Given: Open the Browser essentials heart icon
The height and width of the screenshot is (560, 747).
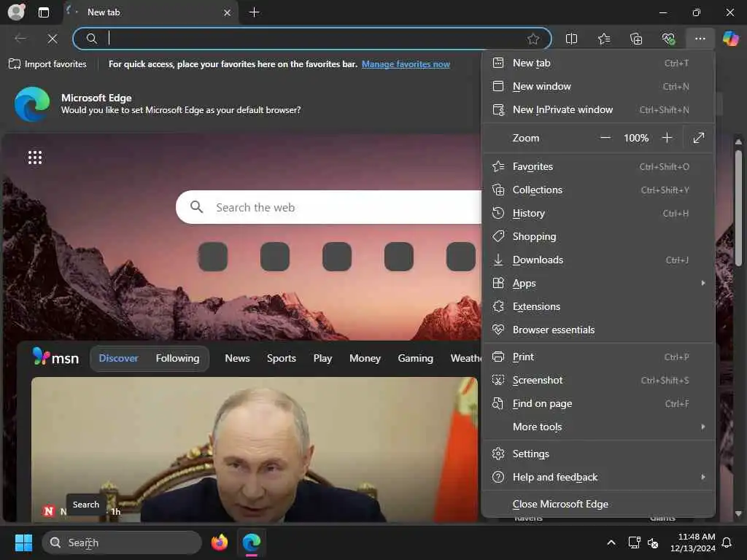Looking at the screenshot, I should point(668,39).
